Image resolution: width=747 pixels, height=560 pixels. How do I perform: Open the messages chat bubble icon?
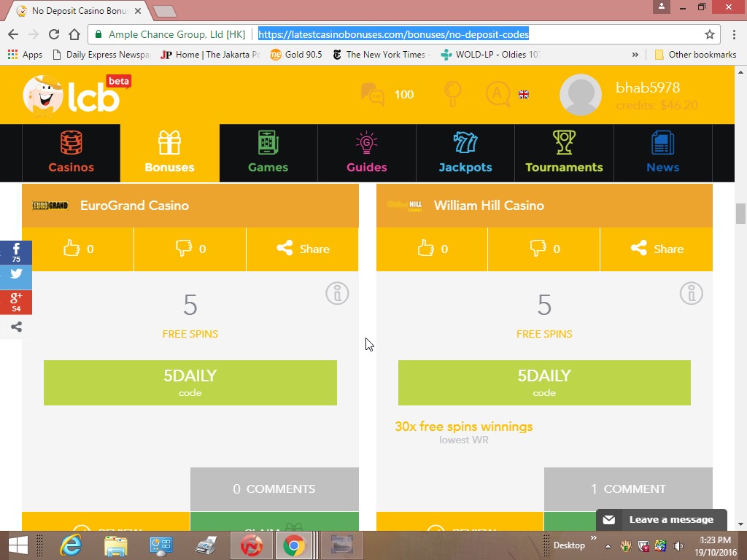tap(373, 94)
